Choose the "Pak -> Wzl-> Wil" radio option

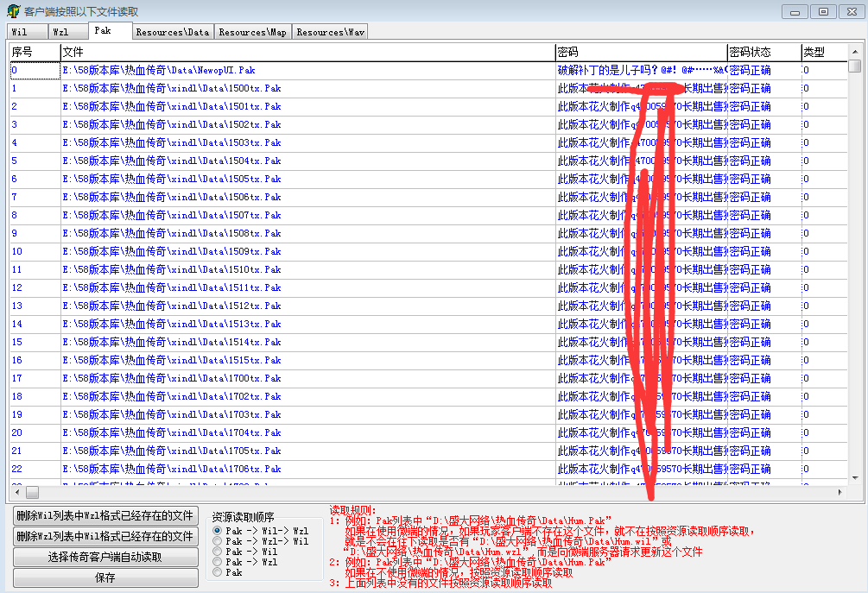[218, 541]
